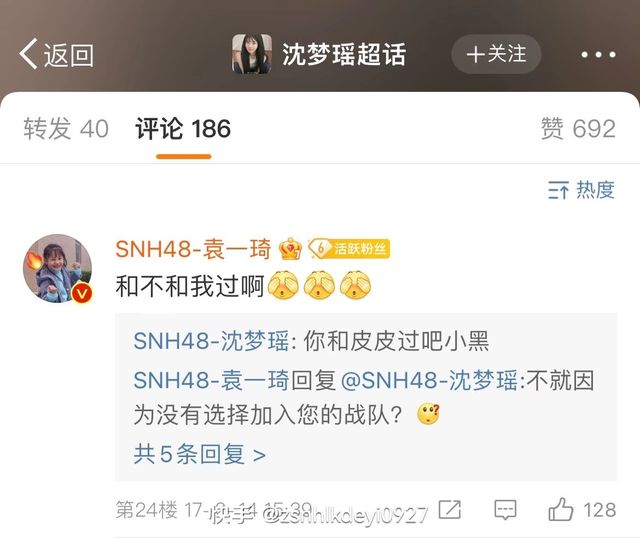Tap the back arrow icon
This screenshot has width=640, height=538.
pos(29,53)
